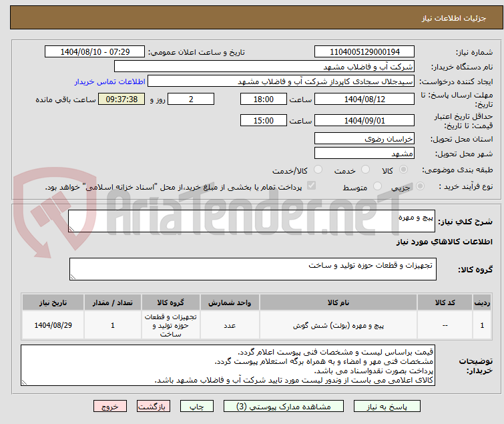Image resolution: width=504 pixels, height=424 pixels.
Task: Click the validity time field 15:00
Action: point(264,121)
